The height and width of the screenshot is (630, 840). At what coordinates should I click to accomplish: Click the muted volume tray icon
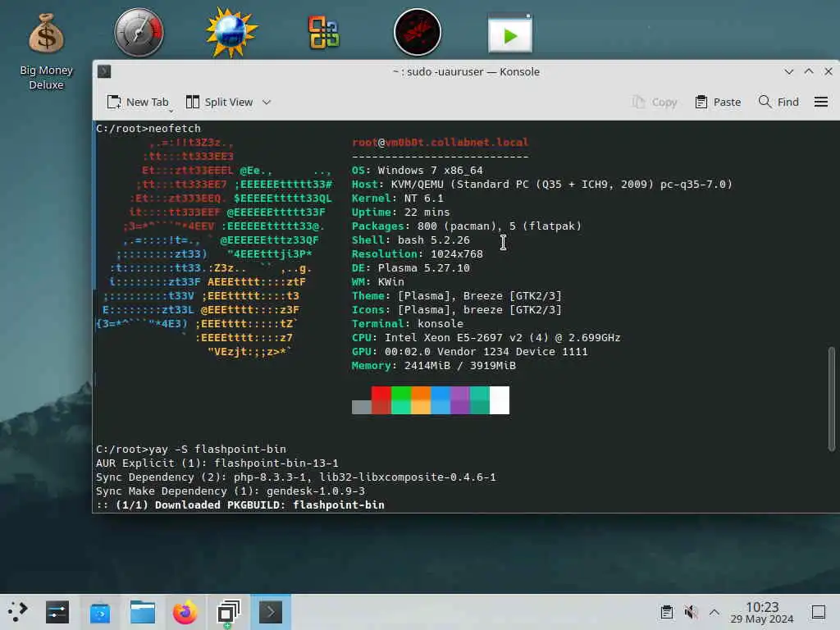(x=691, y=612)
